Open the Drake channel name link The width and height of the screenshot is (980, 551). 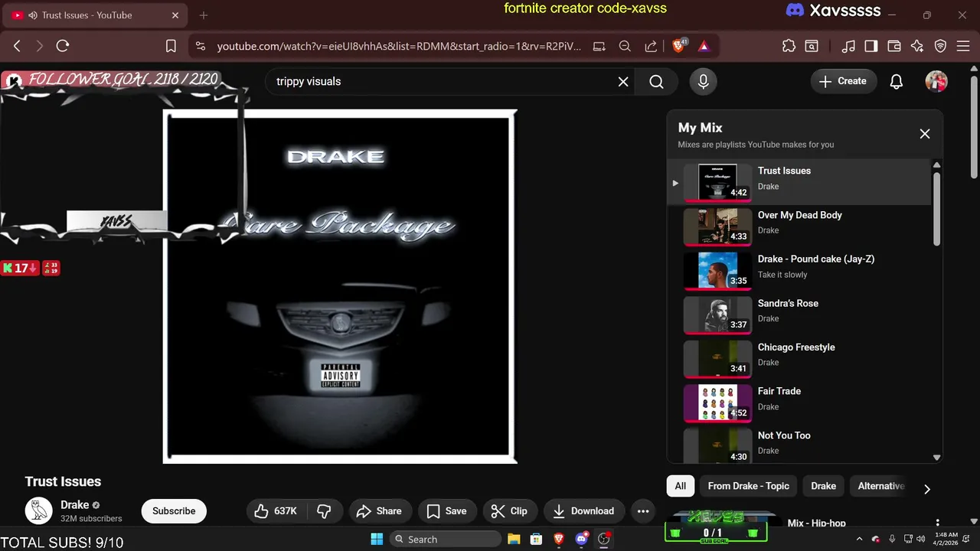pos(75,505)
